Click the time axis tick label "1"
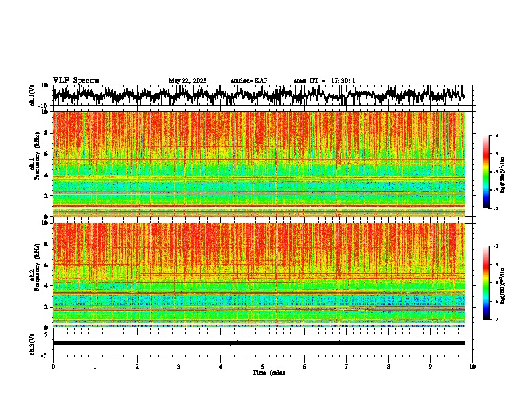This screenshot has height=411, width=532. (95, 367)
